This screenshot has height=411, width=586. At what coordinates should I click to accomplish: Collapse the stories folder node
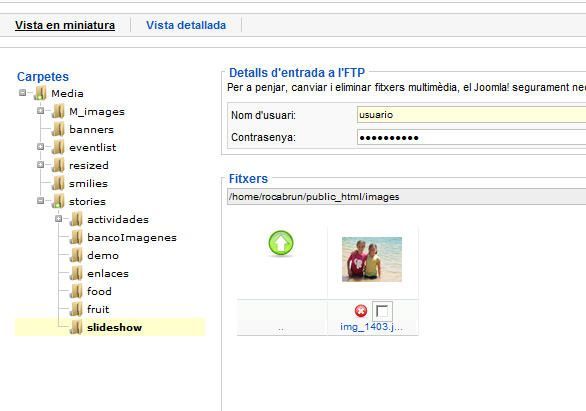40,201
